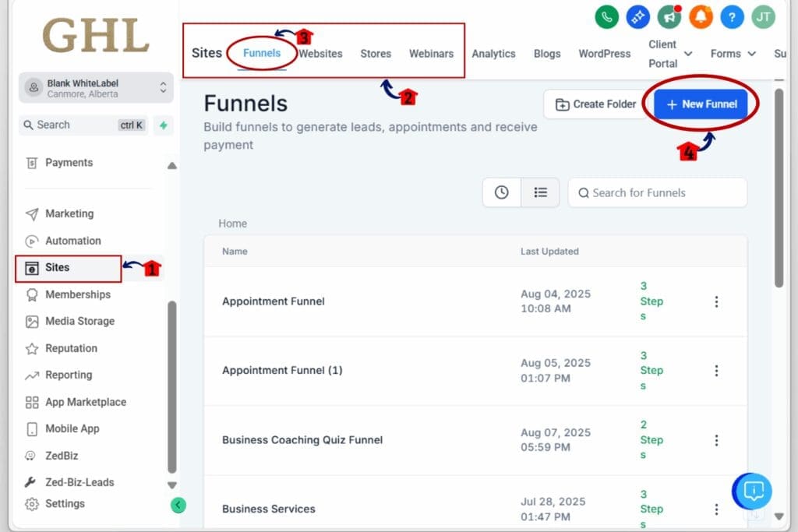Open the JT profile avatar
This screenshot has height=532, width=798.
[x=764, y=17]
